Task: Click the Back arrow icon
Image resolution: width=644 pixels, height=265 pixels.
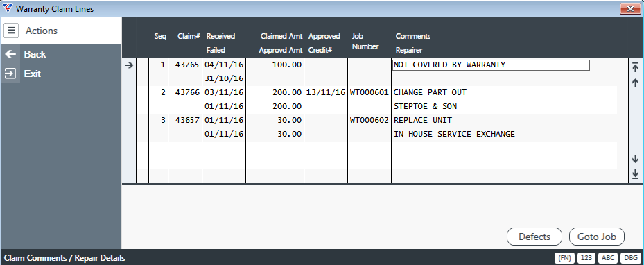Action: pos(10,54)
